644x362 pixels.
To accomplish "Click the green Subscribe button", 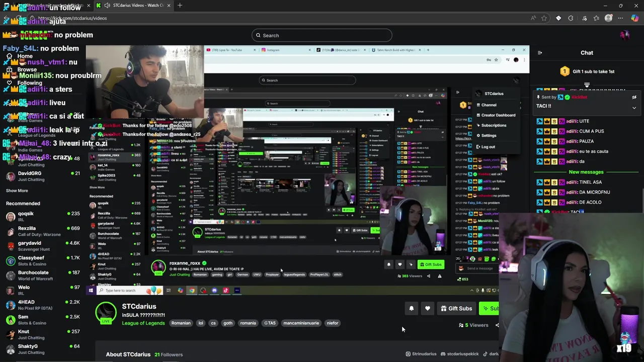I will [490, 308].
